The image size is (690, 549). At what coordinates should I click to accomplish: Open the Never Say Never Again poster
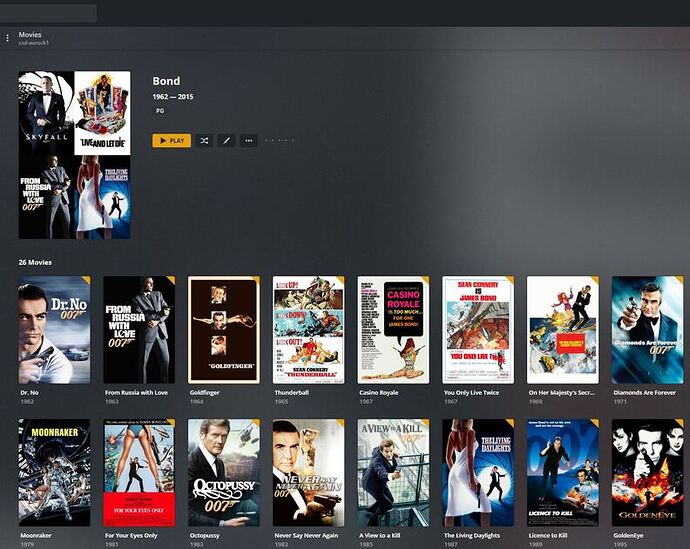coord(308,472)
